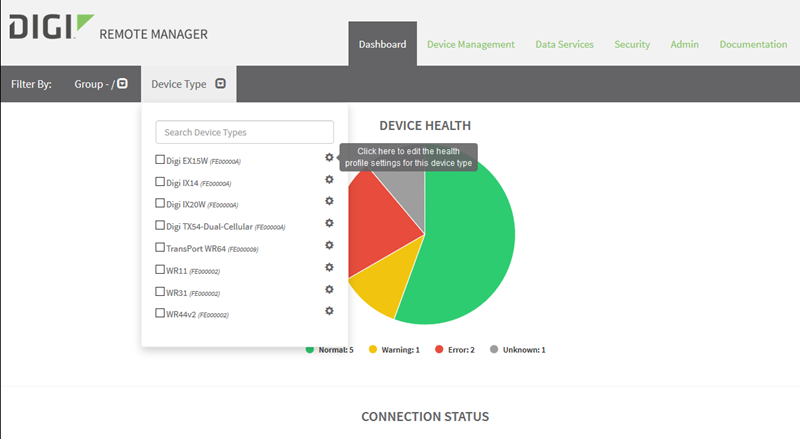Check the WR11 device type
The width and height of the screenshot is (800, 439).
[160, 269]
